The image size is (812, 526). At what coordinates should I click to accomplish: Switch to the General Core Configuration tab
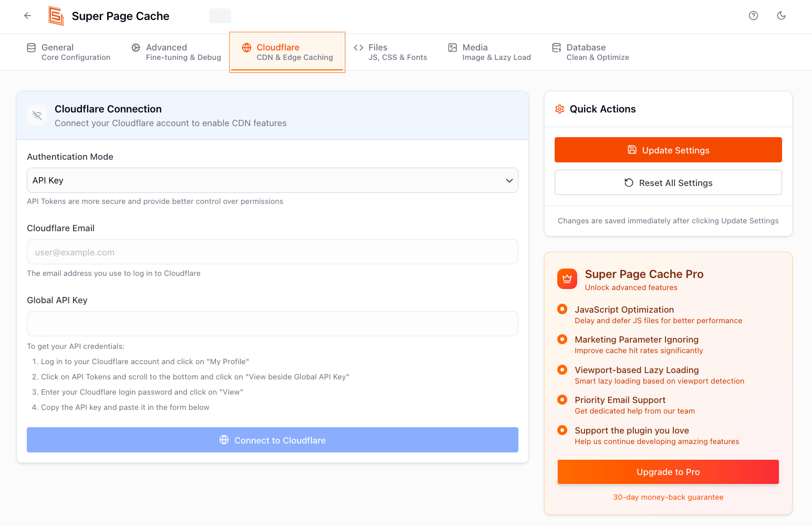pyautogui.click(x=69, y=52)
